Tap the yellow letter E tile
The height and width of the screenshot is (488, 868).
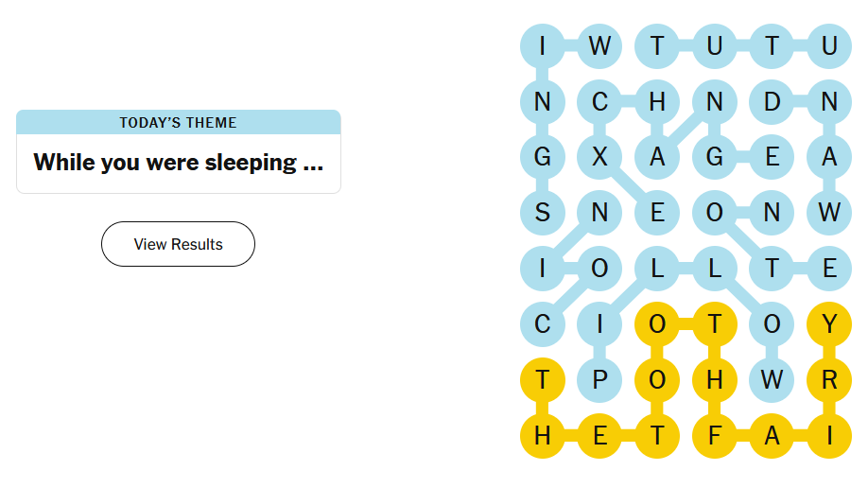click(599, 436)
